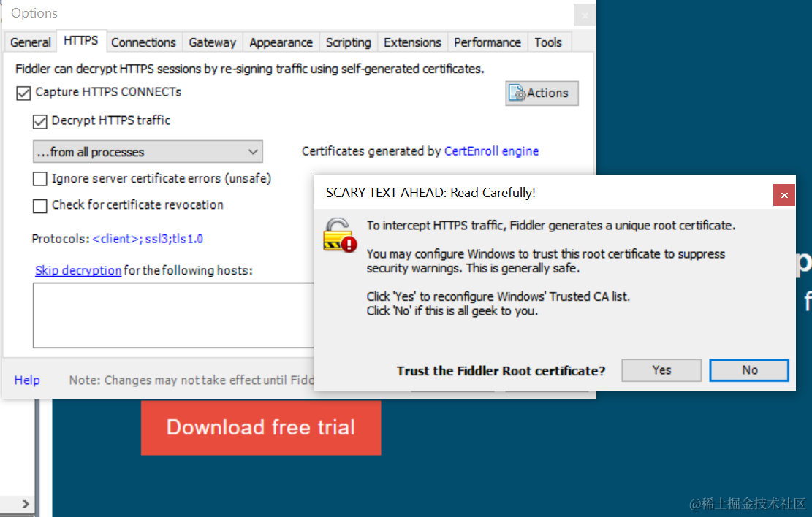Click the Options window title

(34, 13)
